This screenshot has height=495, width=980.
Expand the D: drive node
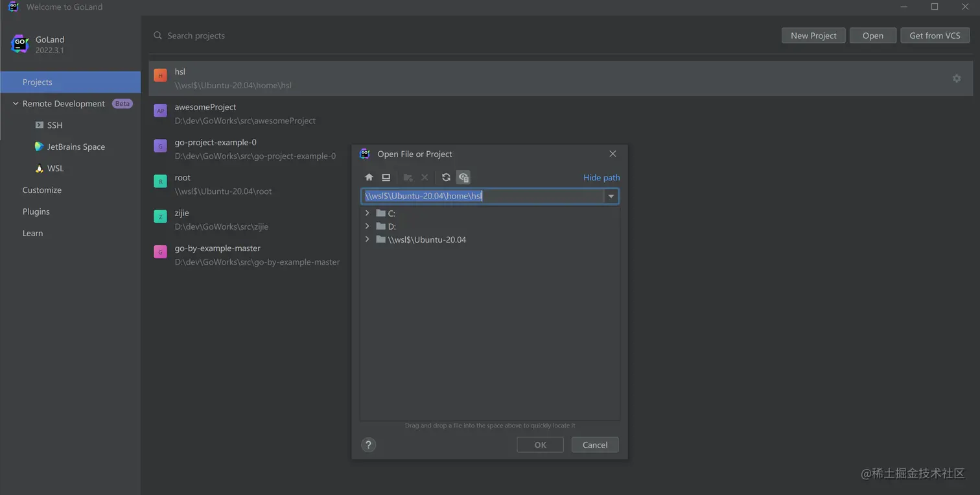[367, 226]
